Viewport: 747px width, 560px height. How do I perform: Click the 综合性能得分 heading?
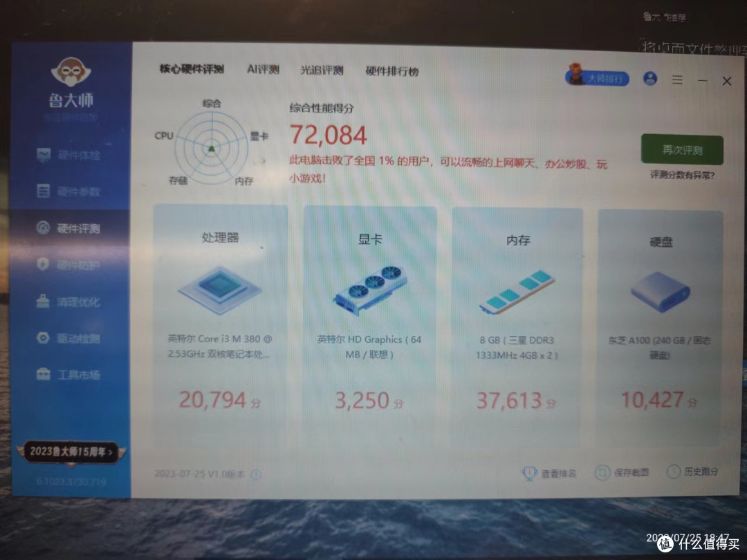[x=322, y=108]
